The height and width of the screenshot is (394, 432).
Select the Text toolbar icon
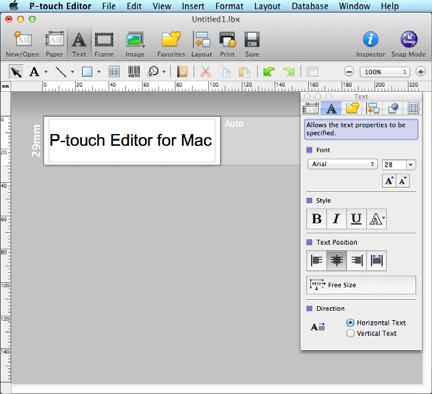[x=79, y=44]
